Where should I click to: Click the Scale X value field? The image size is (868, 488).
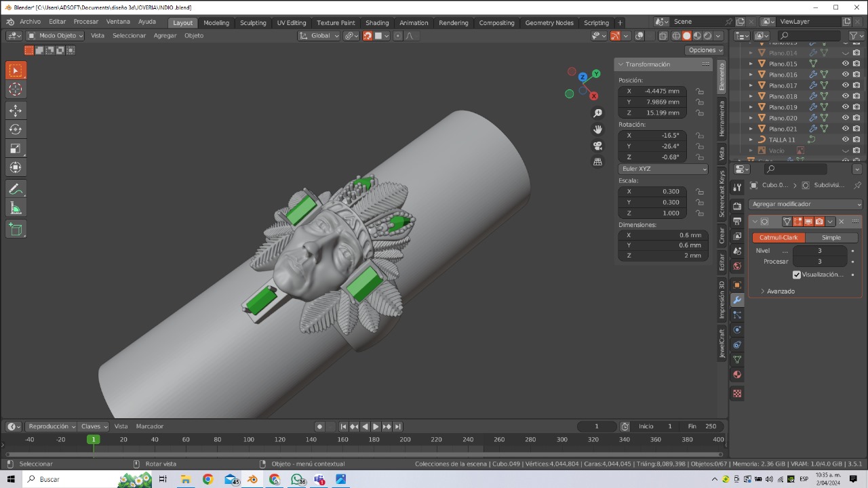pos(652,191)
